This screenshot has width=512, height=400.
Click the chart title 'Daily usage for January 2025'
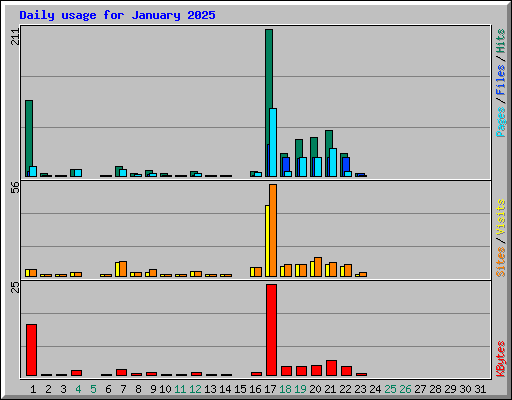117,15
